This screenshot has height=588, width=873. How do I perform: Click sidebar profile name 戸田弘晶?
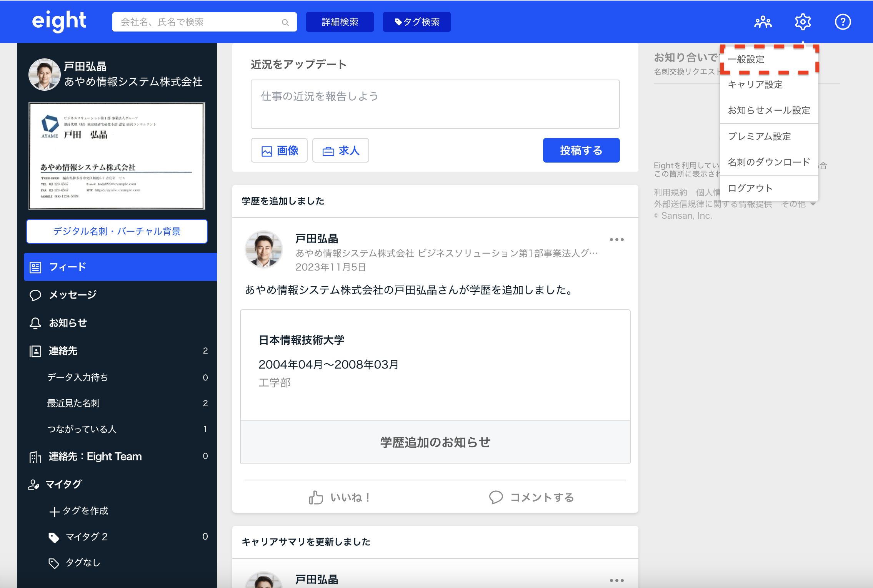tap(85, 66)
